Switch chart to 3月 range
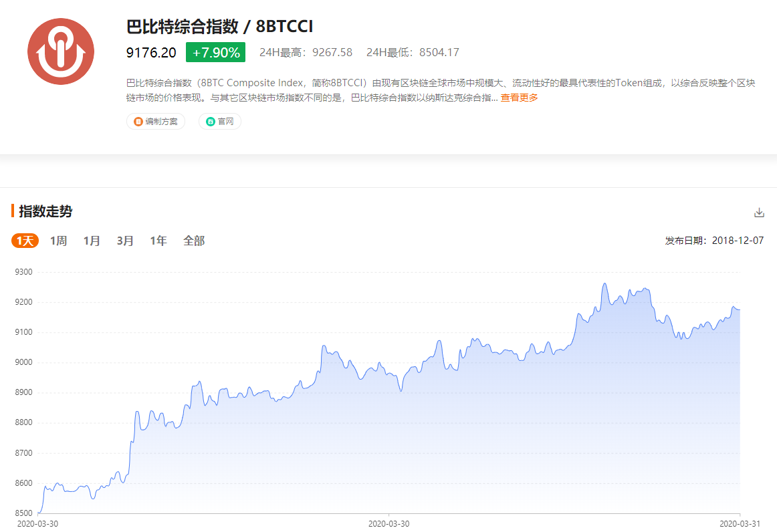The height and width of the screenshot is (532, 777). 125,241
